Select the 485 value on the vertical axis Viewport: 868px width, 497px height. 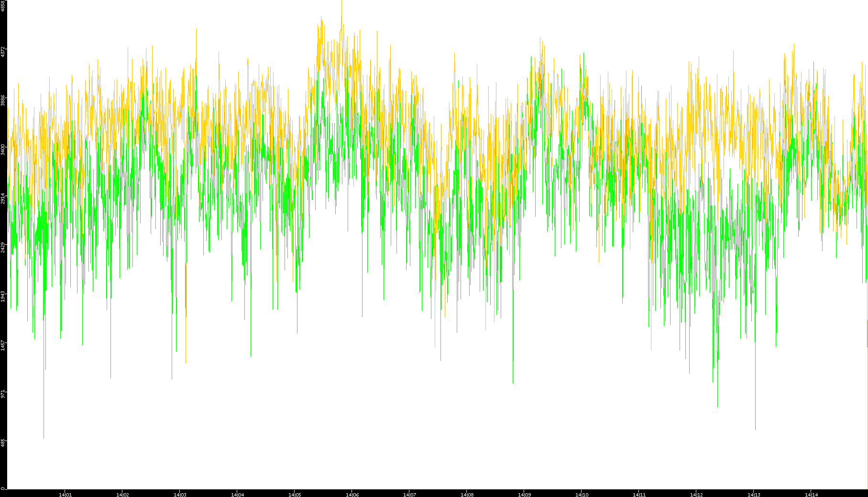pos(3,442)
